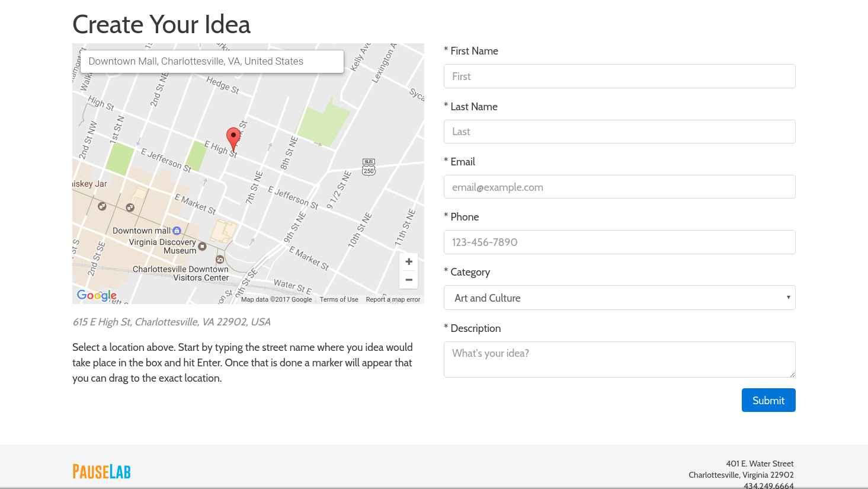868x489 pixels.
Task: Click the Visitors Center marker icon
Action: [220, 260]
